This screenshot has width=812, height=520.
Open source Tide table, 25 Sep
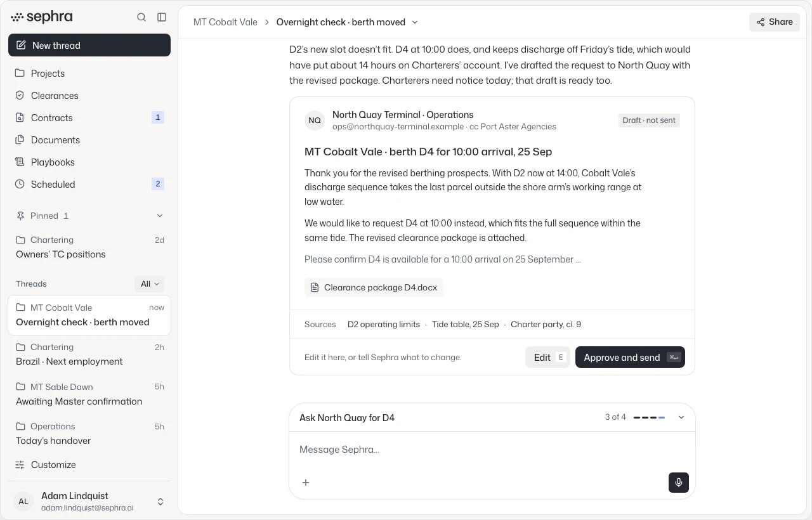point(466,325)
